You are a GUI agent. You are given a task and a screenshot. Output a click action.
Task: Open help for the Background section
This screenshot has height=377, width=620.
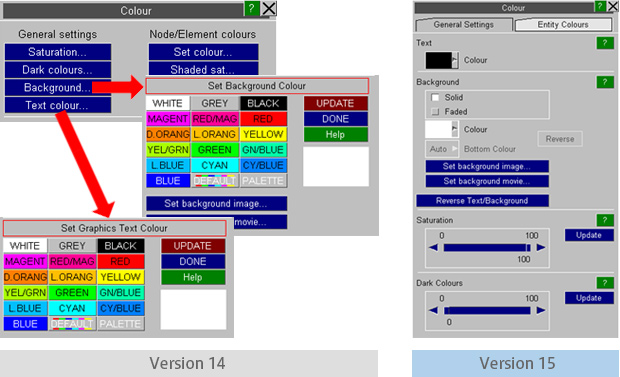click(605, 82)
